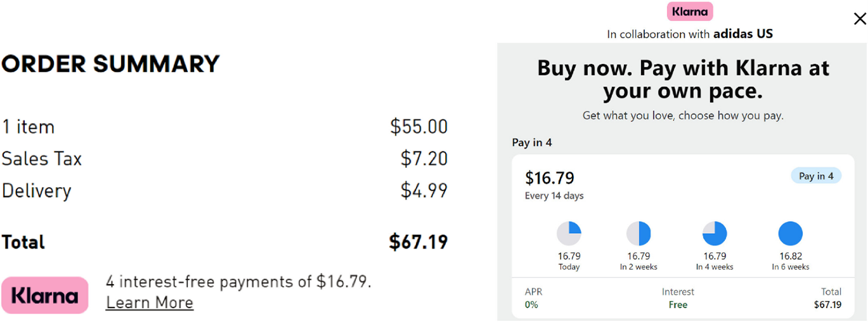Select the half-filled In 2 weeks pie icon

coord(638,234)
